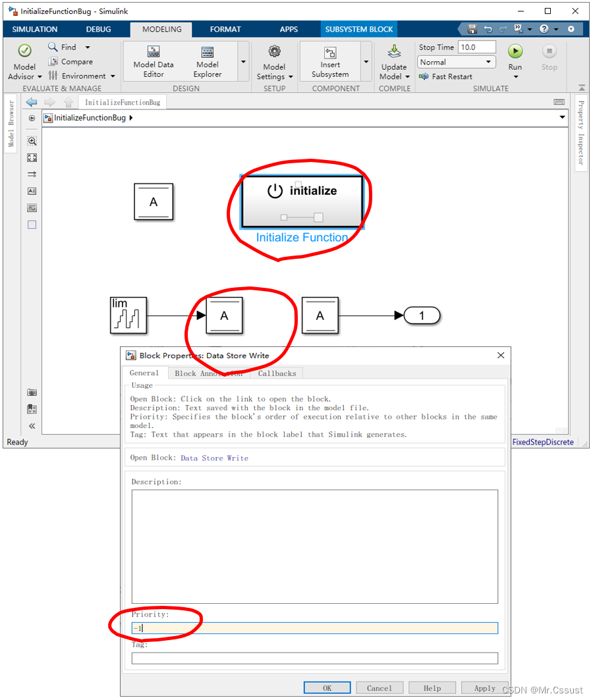Open the Compare tool
Screen dimensions: 593x700
71,62
